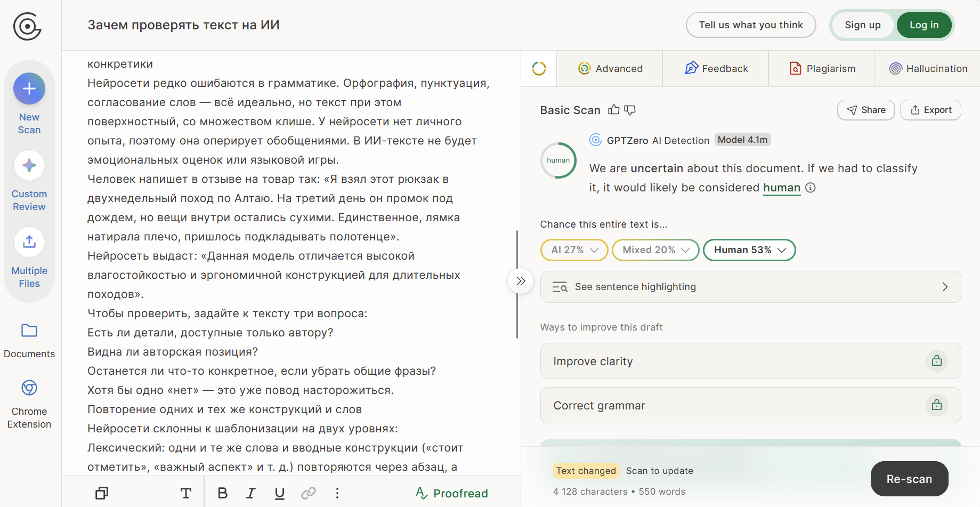Expand the Mixed 20% dropdown
980x507 pixels.
pyautogui.click(x=655, y=250)
